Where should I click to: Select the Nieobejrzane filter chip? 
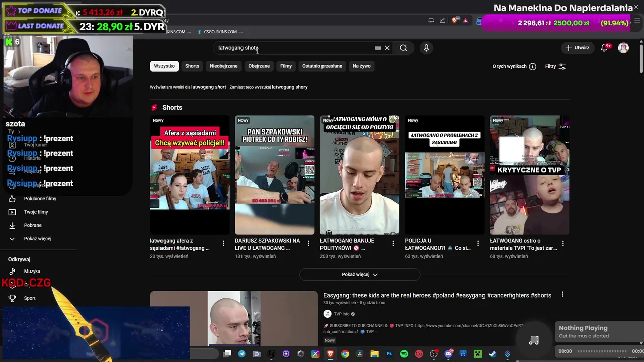point(223,66)
